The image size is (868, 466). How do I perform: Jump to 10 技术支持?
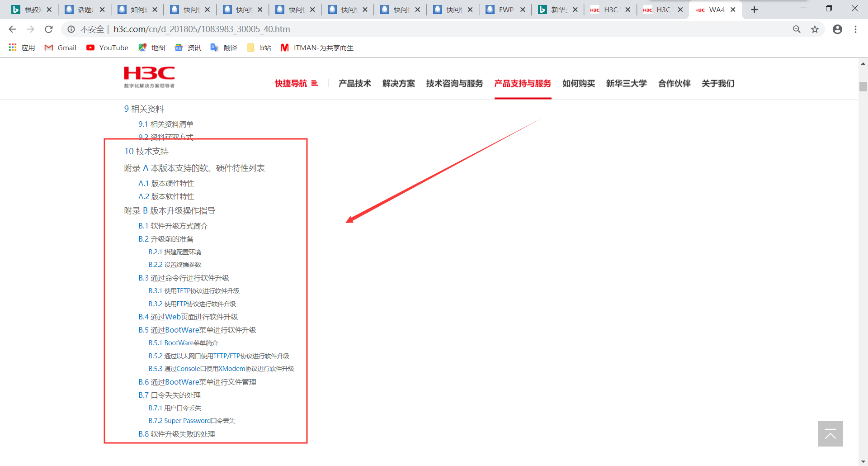(x=146, y=152)
